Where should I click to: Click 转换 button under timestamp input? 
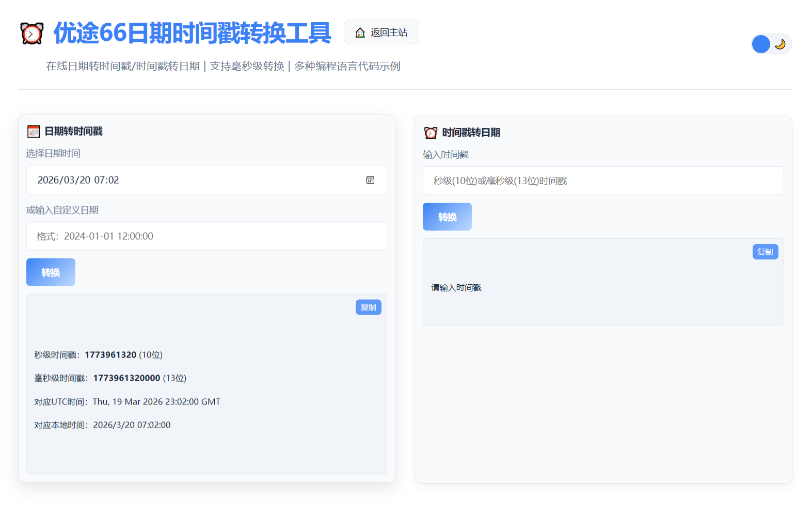tap(447, 217)
